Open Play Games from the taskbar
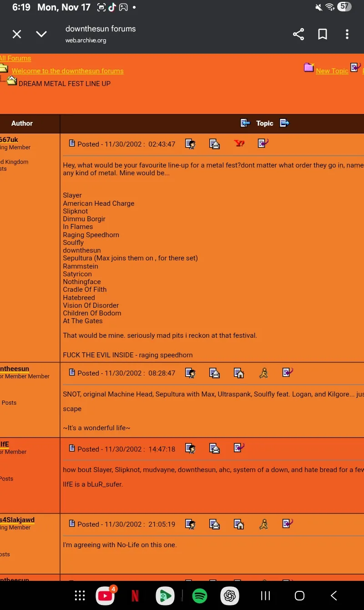Image resolution: width=364 pixels, height=610 pixels. (x=165, y=595)
